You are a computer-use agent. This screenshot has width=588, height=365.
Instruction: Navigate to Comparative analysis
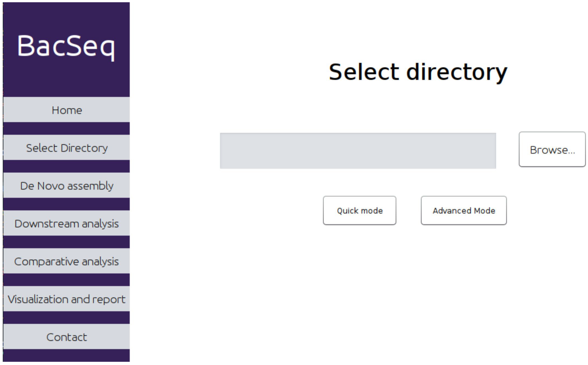66,261
